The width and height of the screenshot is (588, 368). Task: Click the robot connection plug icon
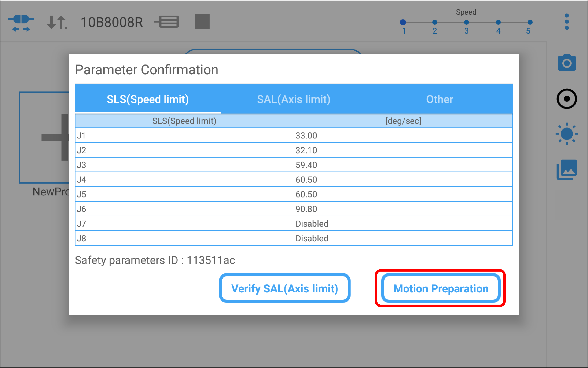[x=21, y=22]
